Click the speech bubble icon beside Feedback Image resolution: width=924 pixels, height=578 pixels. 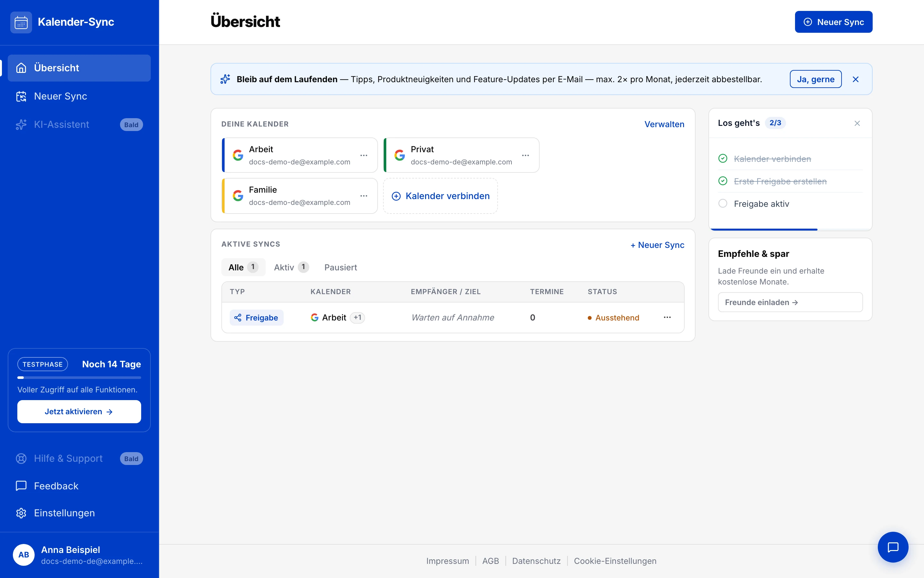(x=21, y=486)
